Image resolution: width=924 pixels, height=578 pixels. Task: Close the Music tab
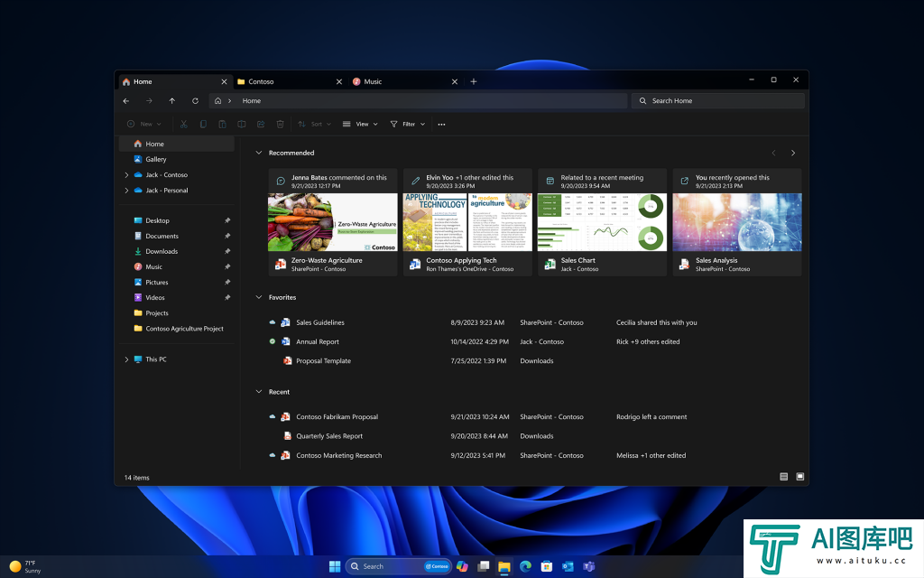[455, 82]
